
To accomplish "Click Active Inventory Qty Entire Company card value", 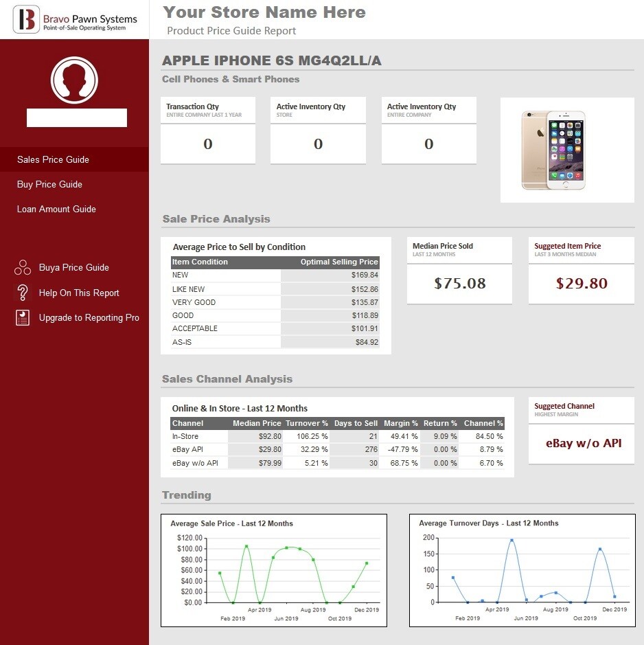I will point(428,144).
